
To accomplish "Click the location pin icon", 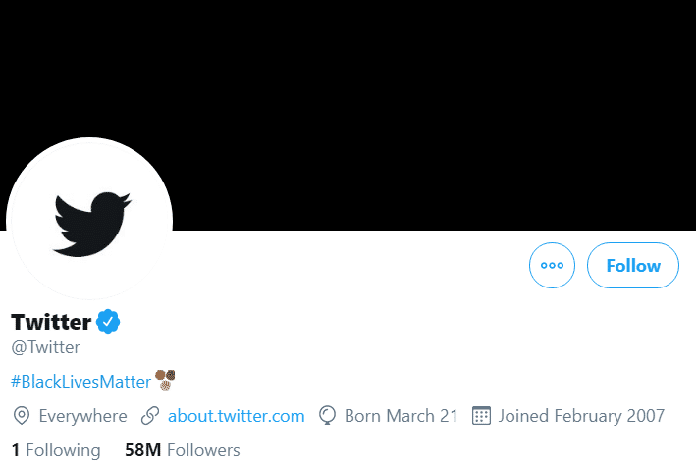I will pyautogui.click(x=21, y=416).
